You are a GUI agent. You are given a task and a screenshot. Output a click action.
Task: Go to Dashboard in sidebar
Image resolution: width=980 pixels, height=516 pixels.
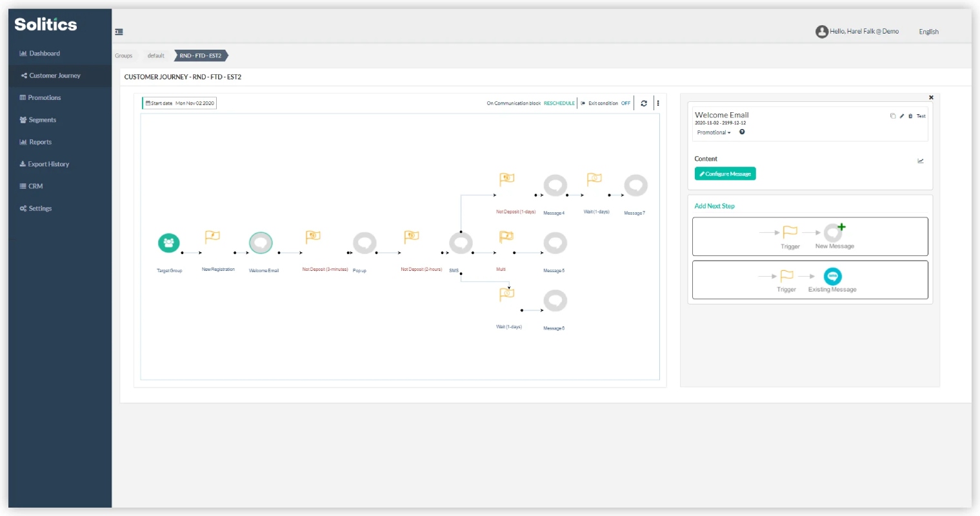click(x=40, y=54)
